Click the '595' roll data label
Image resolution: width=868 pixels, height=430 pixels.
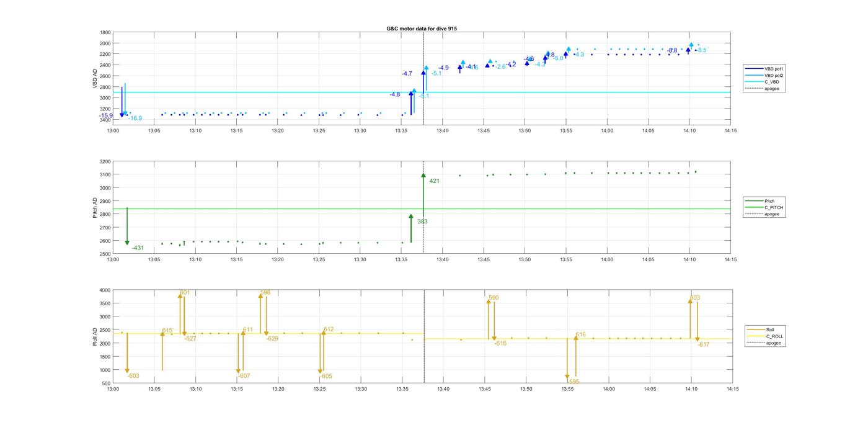click(x=573, y=382)
